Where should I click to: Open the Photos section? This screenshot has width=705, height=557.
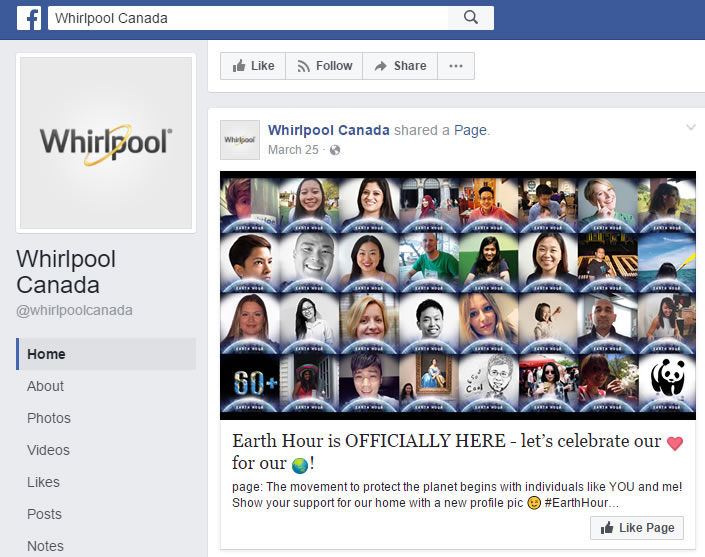(x=49, y=418)
